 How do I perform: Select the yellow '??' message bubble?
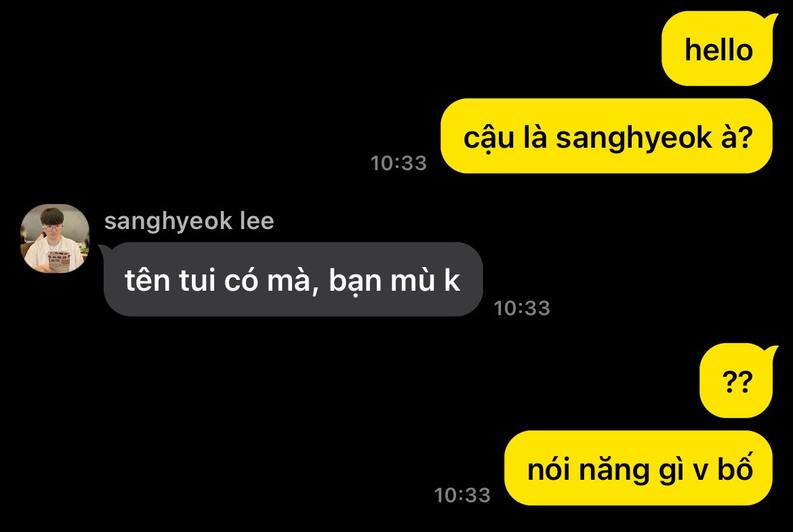tap(736, 381)
